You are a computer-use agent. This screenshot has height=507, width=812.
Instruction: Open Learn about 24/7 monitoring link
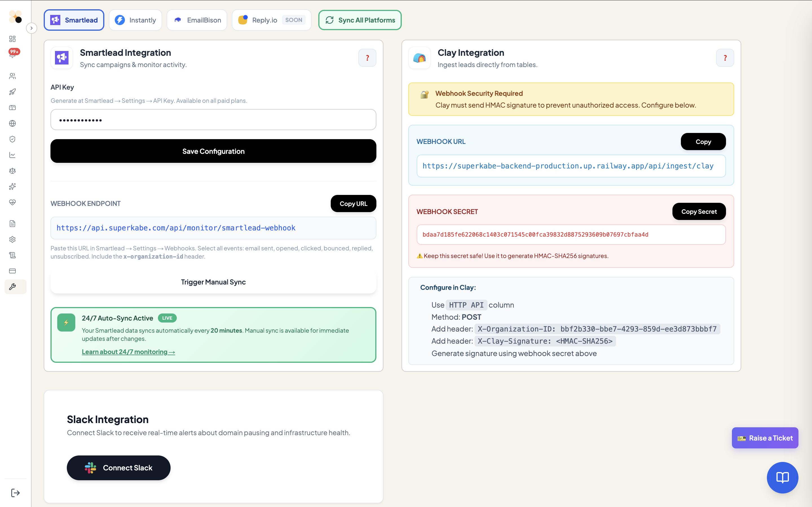pos(128,352)
